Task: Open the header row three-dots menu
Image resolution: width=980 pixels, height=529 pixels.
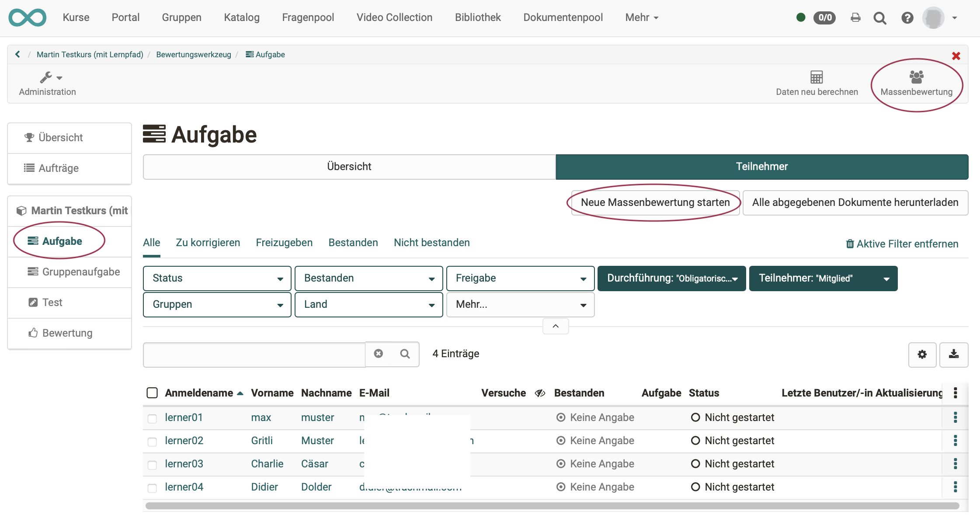Action: pyautogui.click(x=956, y=393)
